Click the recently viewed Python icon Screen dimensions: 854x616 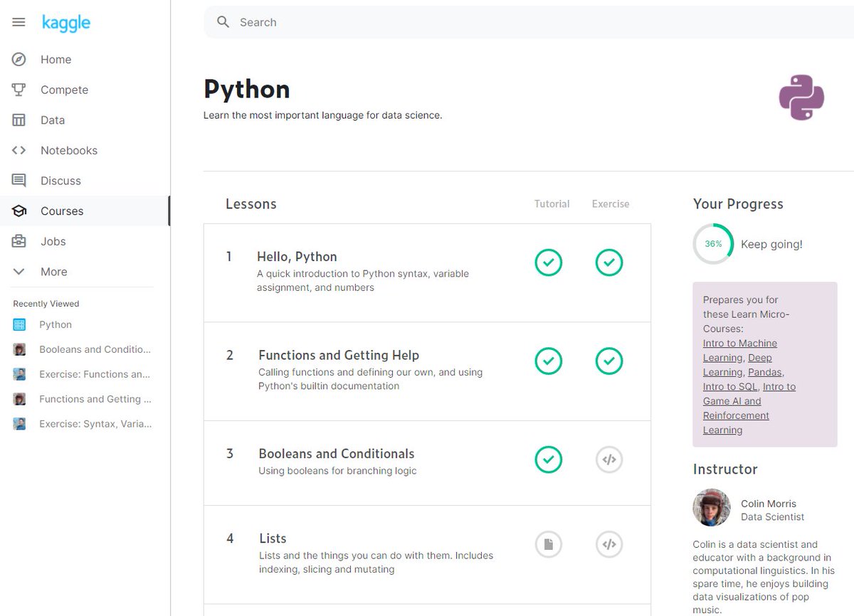[19, 324]
